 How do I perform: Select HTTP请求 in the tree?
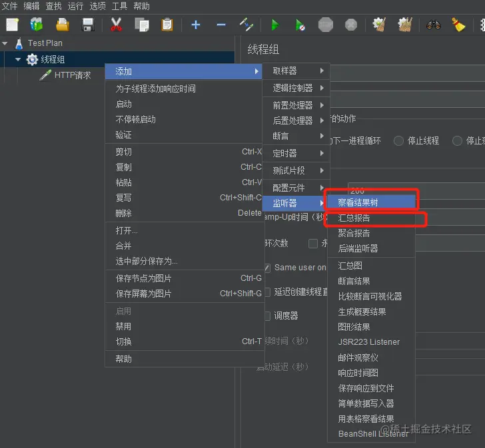(73, 75)
